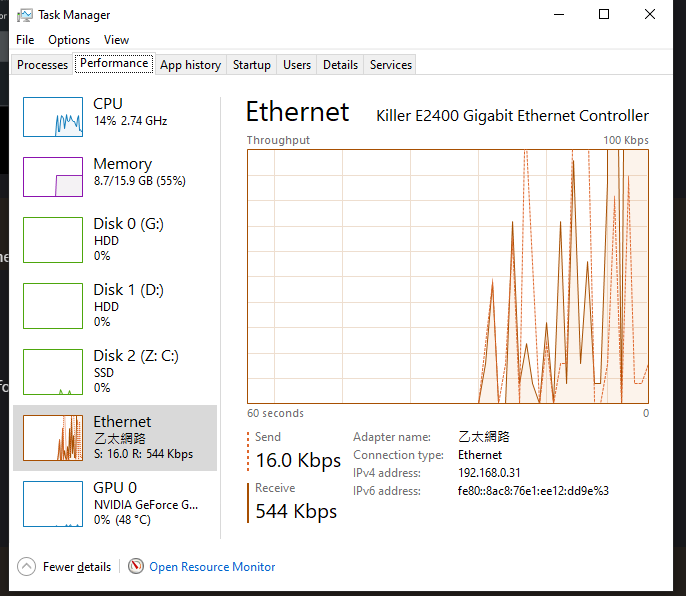Select the GPU 0 graph thumbnail

tap(53, 504)
